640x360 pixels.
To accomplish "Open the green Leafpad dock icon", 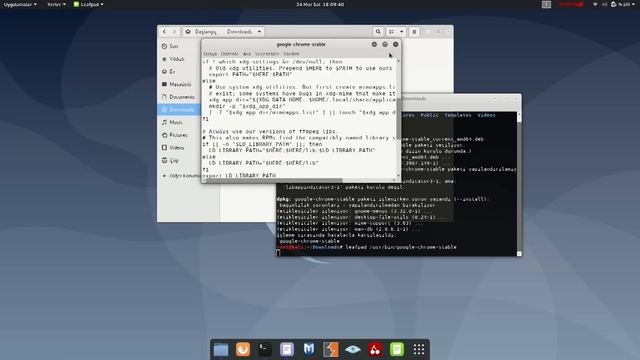I will point(397,349).
